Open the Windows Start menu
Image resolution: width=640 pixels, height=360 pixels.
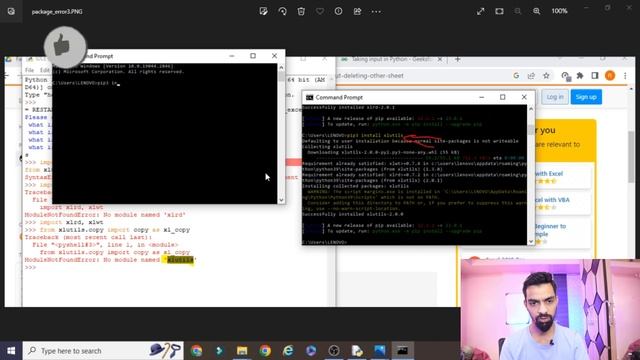11,351
